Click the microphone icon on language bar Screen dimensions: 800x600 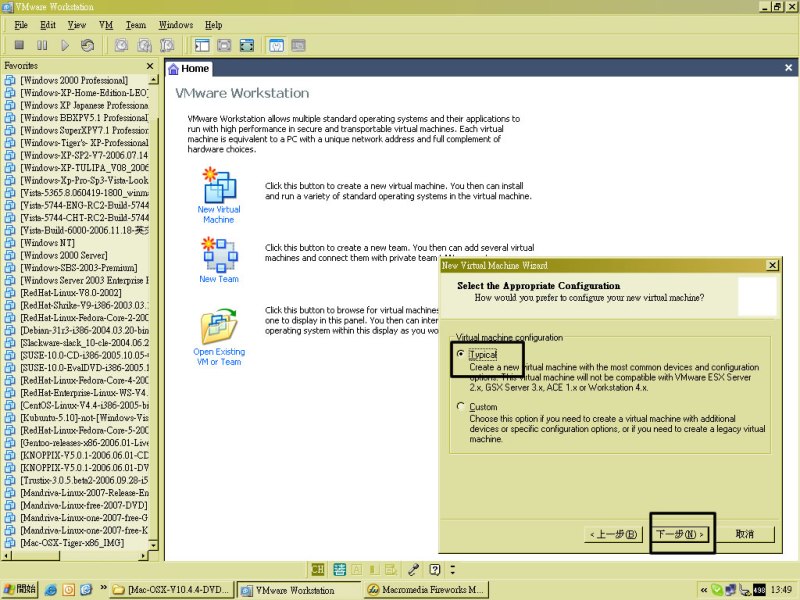(413, 569)
